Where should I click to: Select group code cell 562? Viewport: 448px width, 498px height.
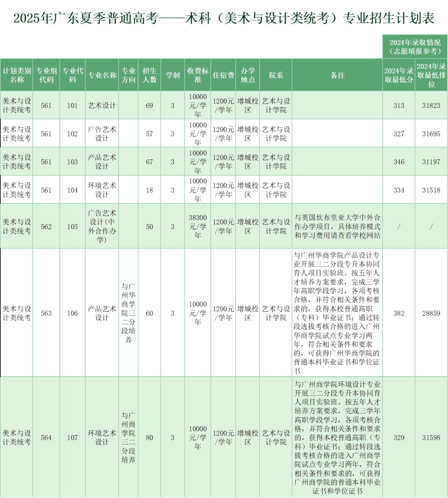pyautogui.click(x=46, y=227)
